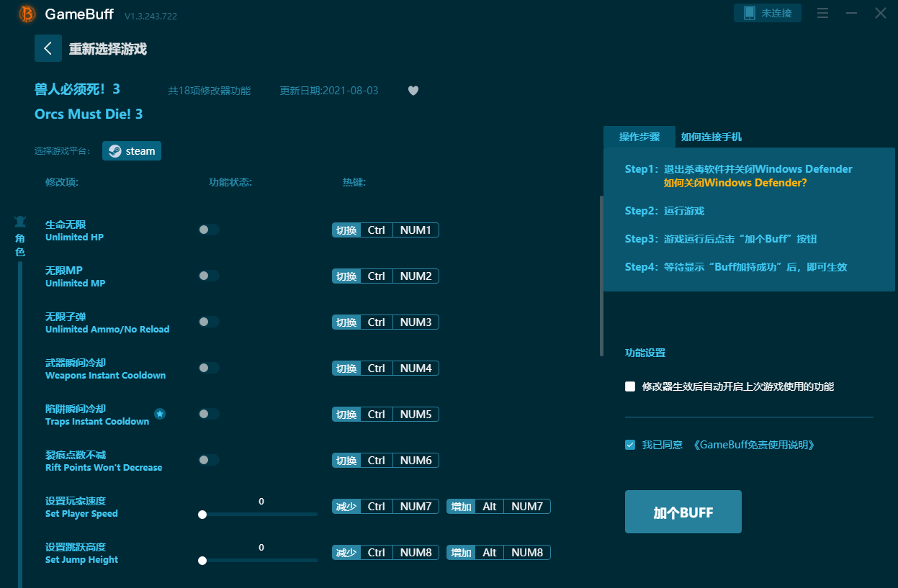Open the GameBuff免责使用说明 link
The width and height of the screenshot is (898, 588).
[754, 445]
